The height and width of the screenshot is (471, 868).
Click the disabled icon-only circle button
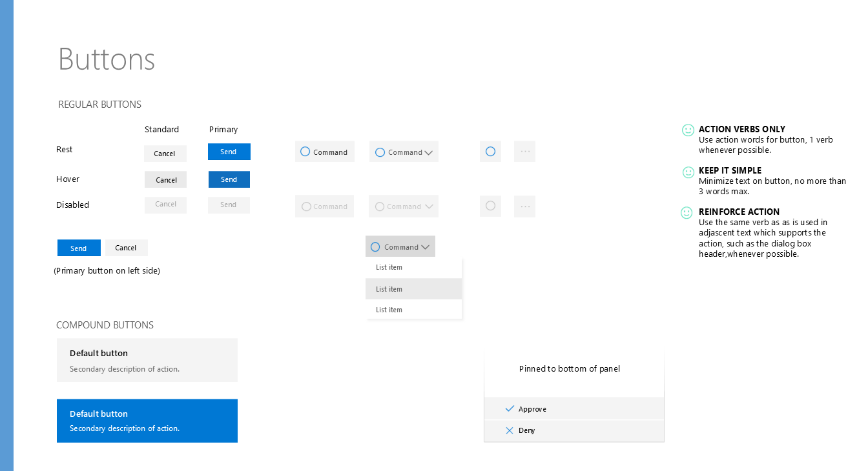pos(490,206)
